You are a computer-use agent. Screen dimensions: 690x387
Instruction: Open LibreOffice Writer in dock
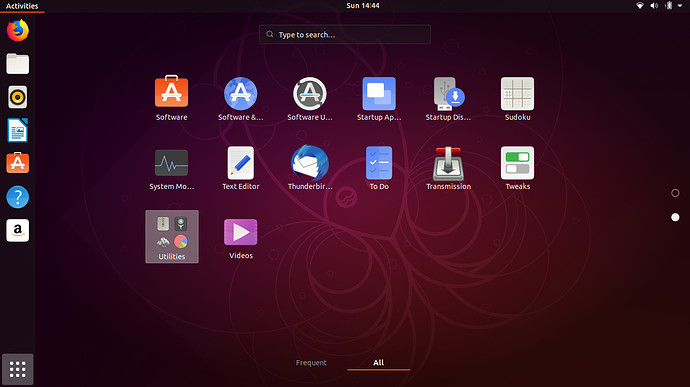point(18,130)
